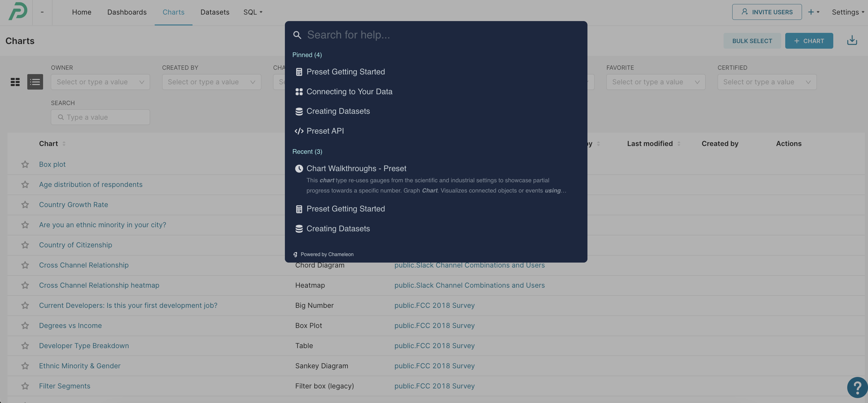Star the Cross Channel Relationship heatmap chart
Viewport: 868px width, 403px height.
tap(25, 286)
